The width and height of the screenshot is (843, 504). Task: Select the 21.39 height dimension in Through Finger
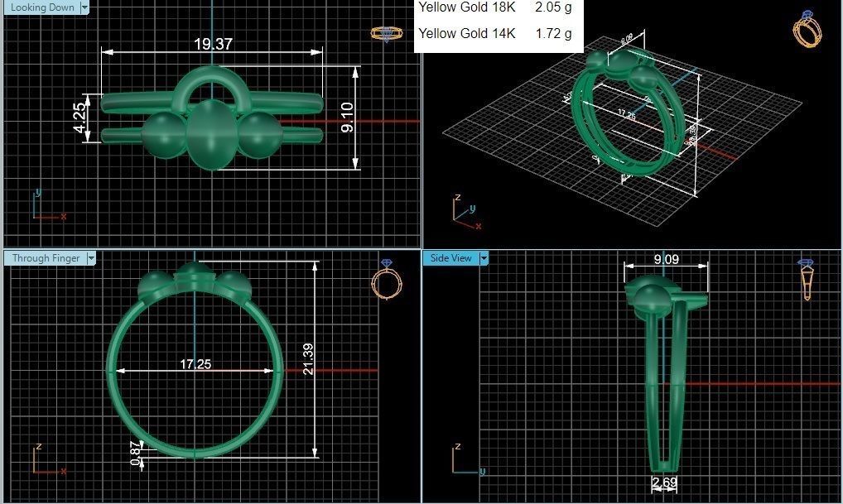coord(308,359)
